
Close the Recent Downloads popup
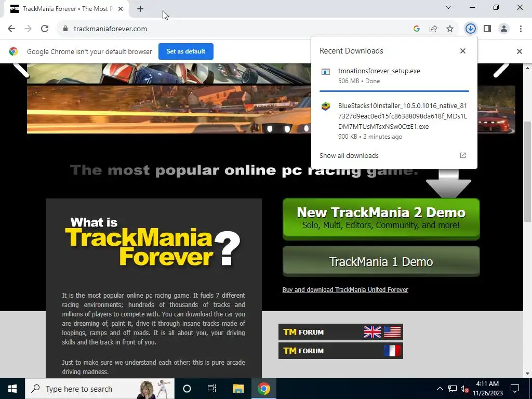coord(463,51)
